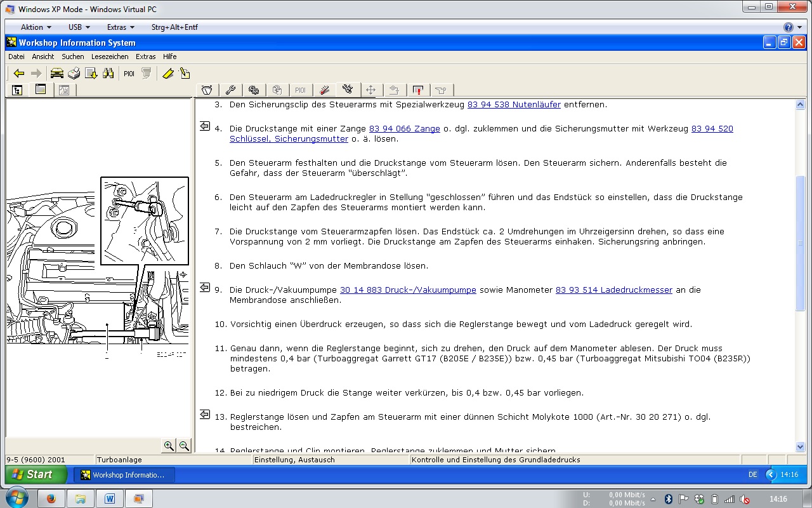The height and width of the screenshot is (508, 812).
Task: Expand XP tray hidden icons arrow
Action: (x=771, y=474)
